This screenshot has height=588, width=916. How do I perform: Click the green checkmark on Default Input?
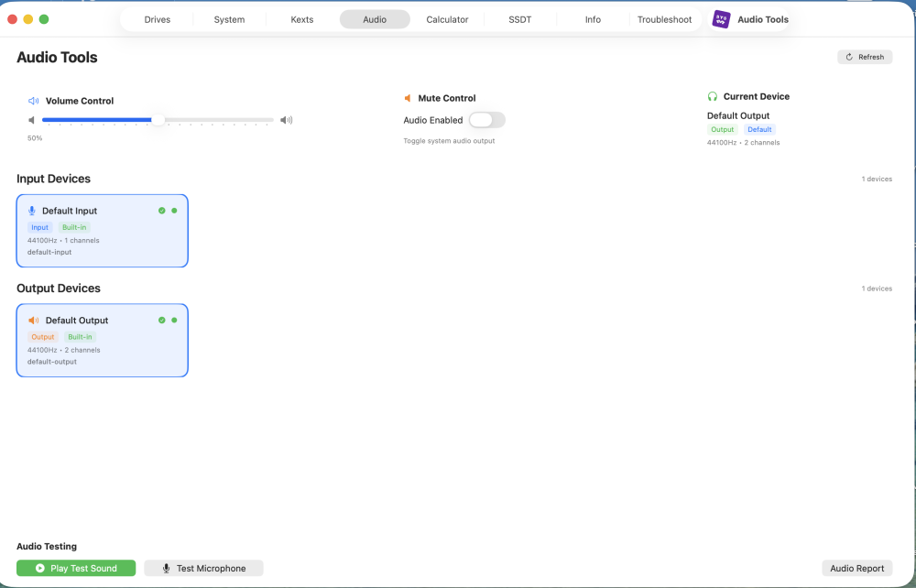[x=162, y=211]
